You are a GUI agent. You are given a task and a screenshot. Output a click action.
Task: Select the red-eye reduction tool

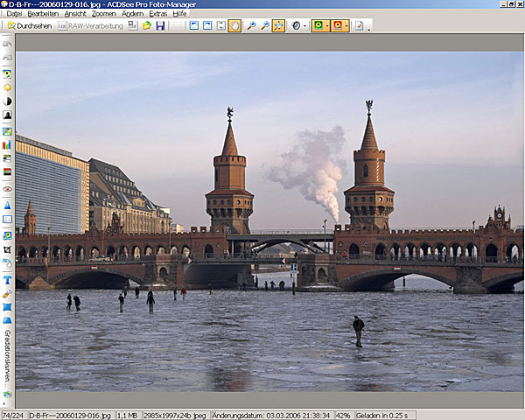7,189
